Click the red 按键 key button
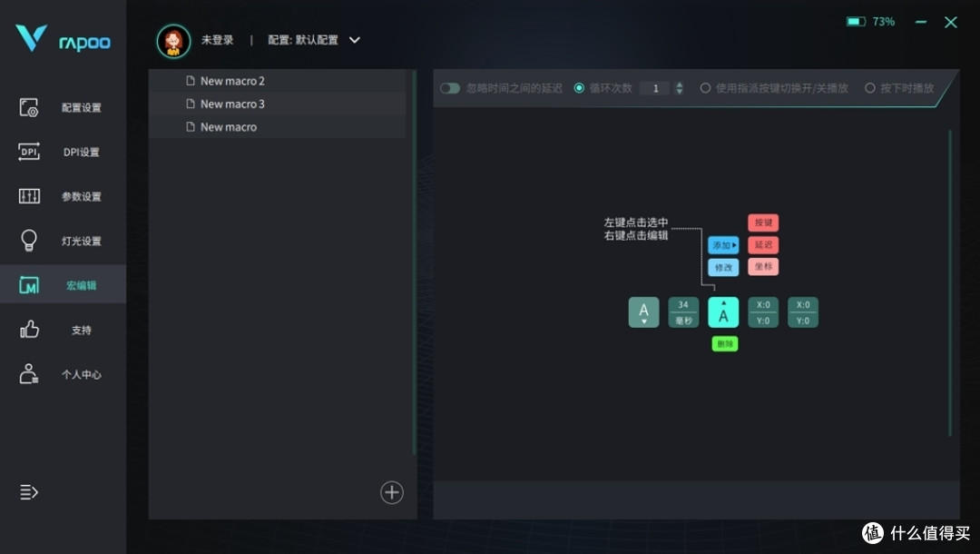 [763, 223]
